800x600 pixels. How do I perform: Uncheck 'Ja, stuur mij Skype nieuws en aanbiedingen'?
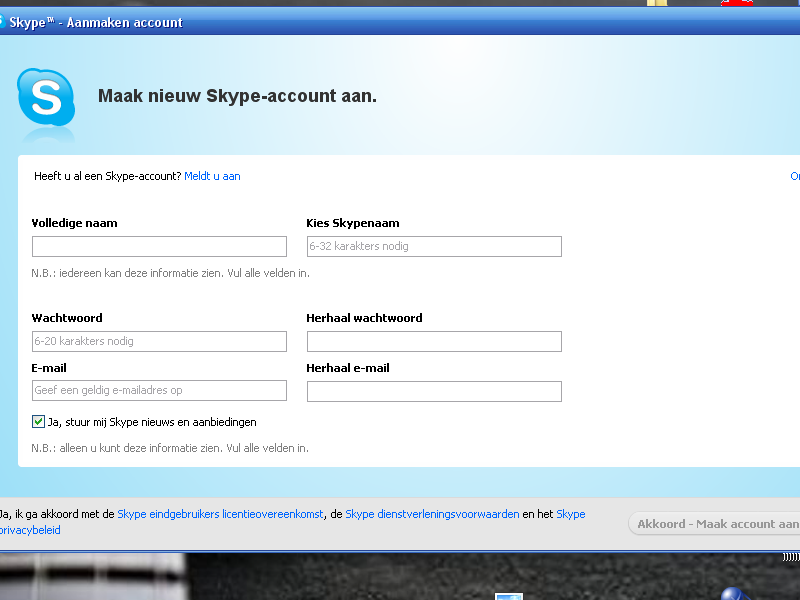click(38, 421)
